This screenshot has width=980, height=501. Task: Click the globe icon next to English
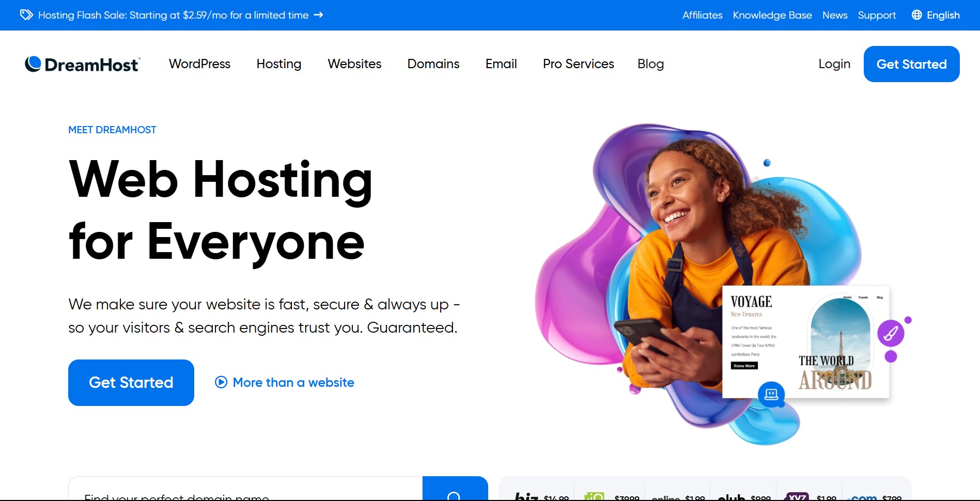pos(917,15)
